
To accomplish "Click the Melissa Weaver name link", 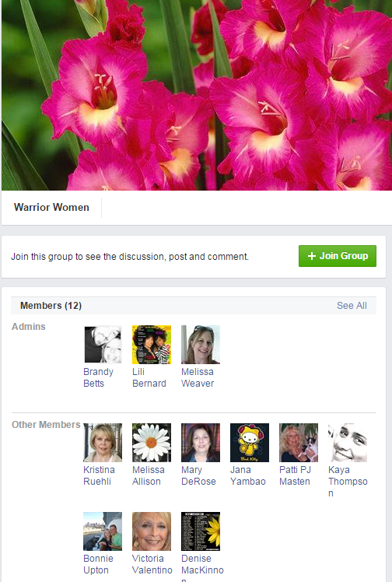I will (x=198, y=377).
